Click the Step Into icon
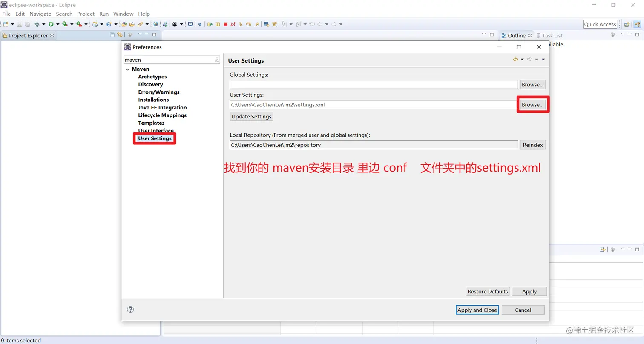Viewport: 644px width, 344px height. tap(241, 24)
